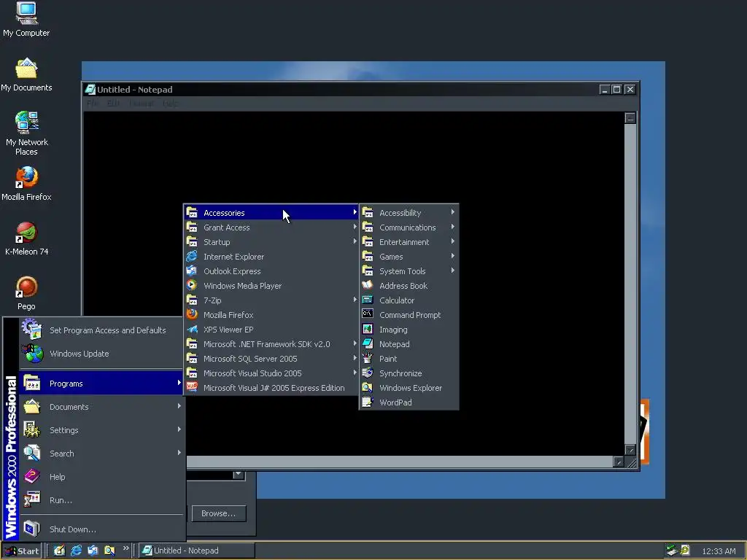Open the Documents start menu item
Viewport: 747px width, 560px height.
coord(101,407)
